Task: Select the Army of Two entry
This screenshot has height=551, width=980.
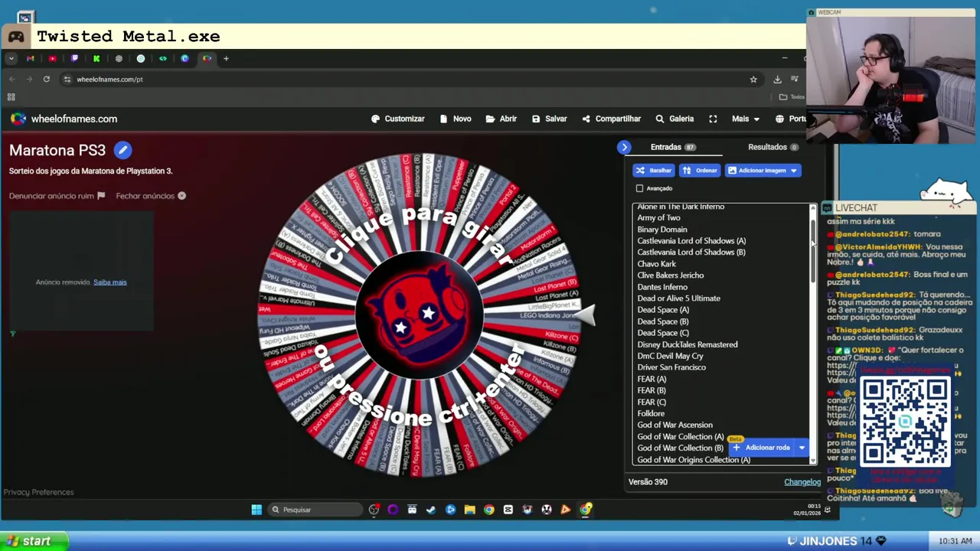Action: pos(658,218)
